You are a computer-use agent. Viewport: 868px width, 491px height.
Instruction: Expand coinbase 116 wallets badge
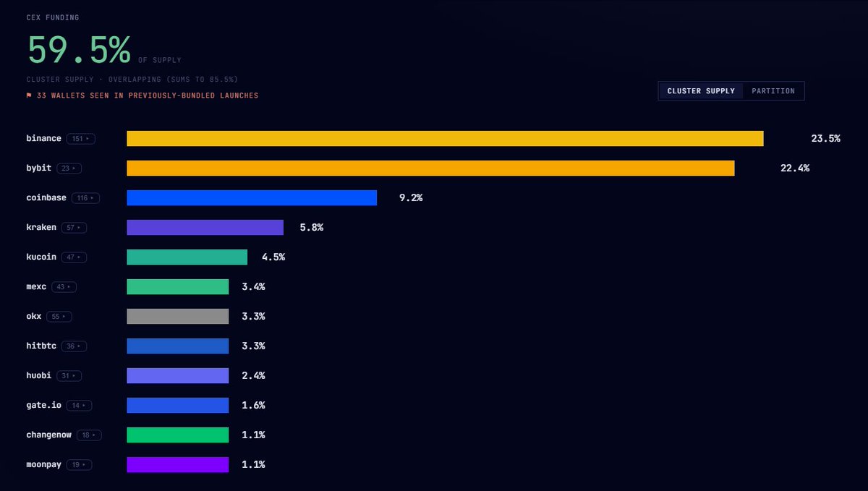85,197
